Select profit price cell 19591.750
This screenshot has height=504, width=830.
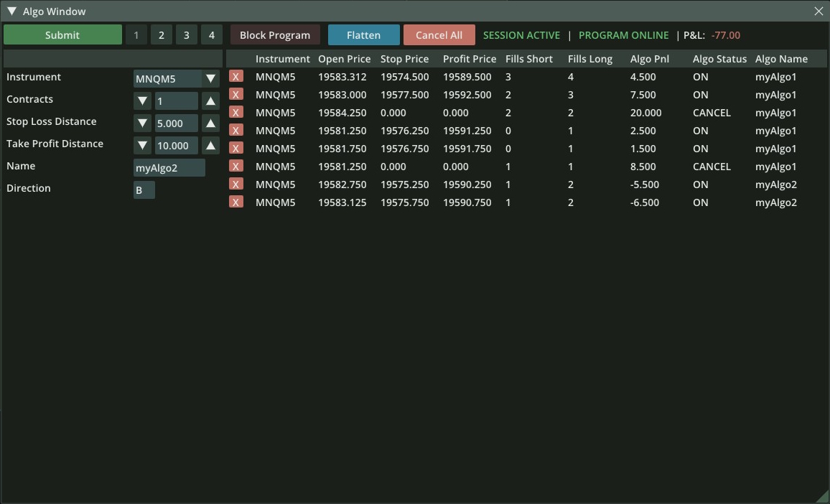[x=467, y=149]
